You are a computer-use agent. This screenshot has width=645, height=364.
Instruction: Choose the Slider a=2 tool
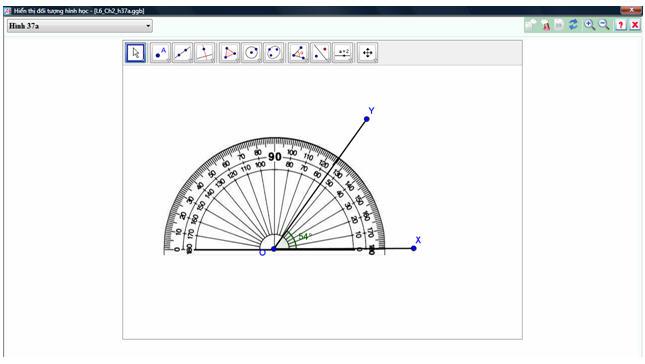pyautogui.click(x=343, y=53)
